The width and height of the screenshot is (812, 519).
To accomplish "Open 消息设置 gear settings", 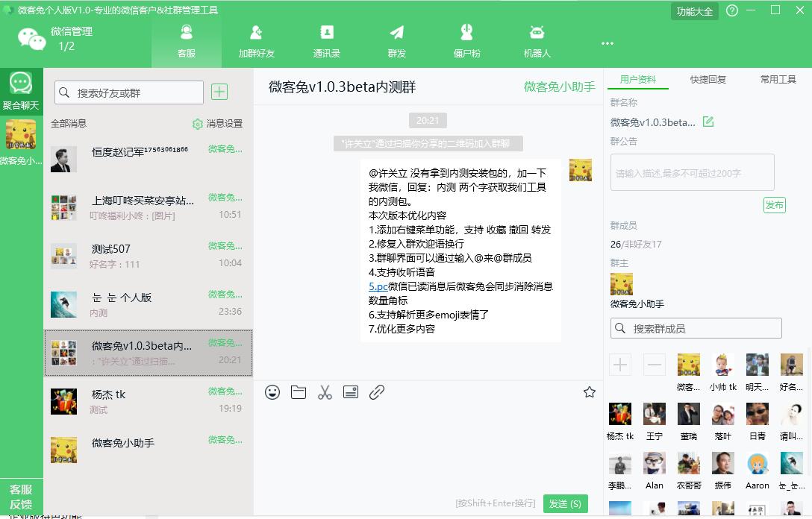I will click(217, 124).
